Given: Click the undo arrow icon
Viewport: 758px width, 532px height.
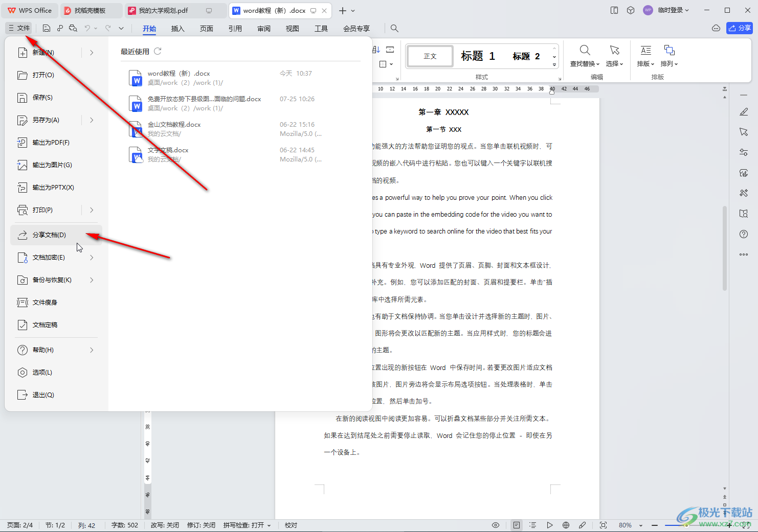Looking at the screenshot, I should tap(87, 28).
